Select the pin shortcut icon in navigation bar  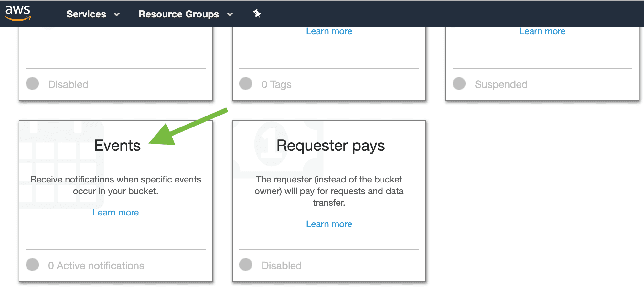click(256, 14)
